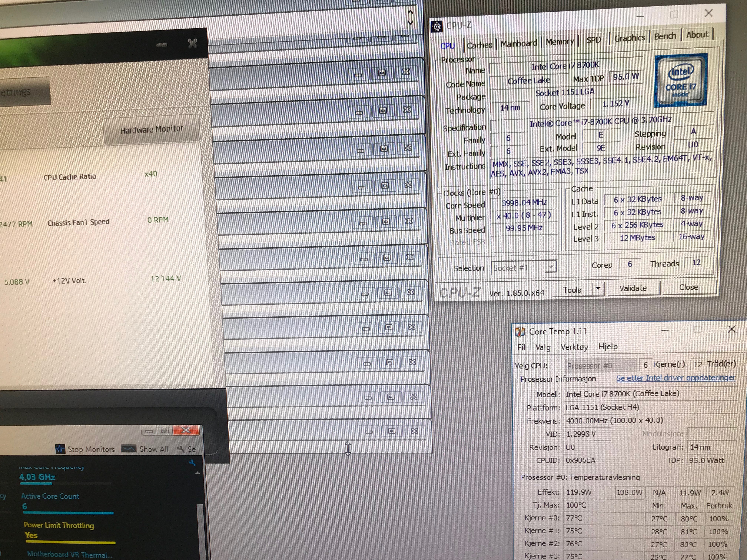Click the scroll up arrow in top window
The height and width of the screenshot is (560, 747).
coord(410,12)
